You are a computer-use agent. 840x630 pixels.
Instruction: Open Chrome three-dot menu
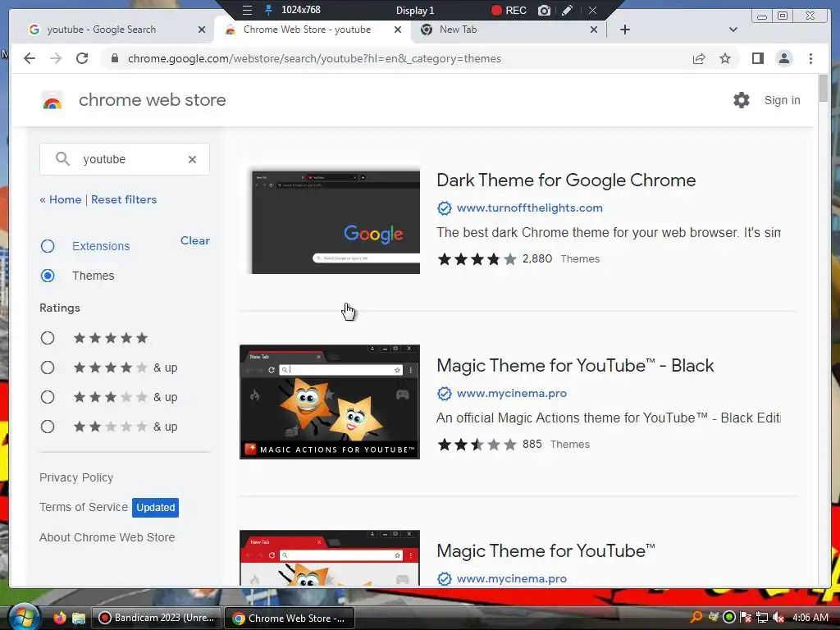pyautogui.click(x=810, y=58)
